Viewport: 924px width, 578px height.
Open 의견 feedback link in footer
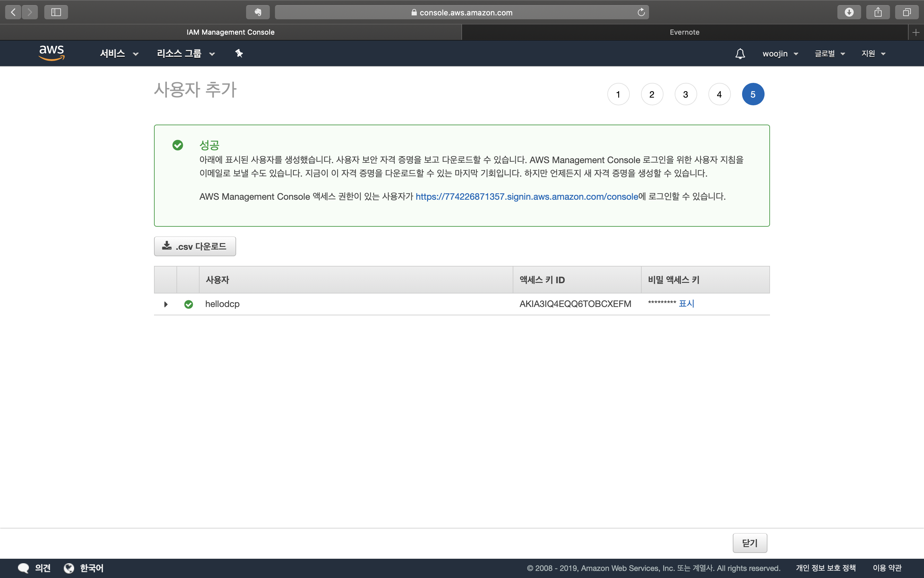43,568
